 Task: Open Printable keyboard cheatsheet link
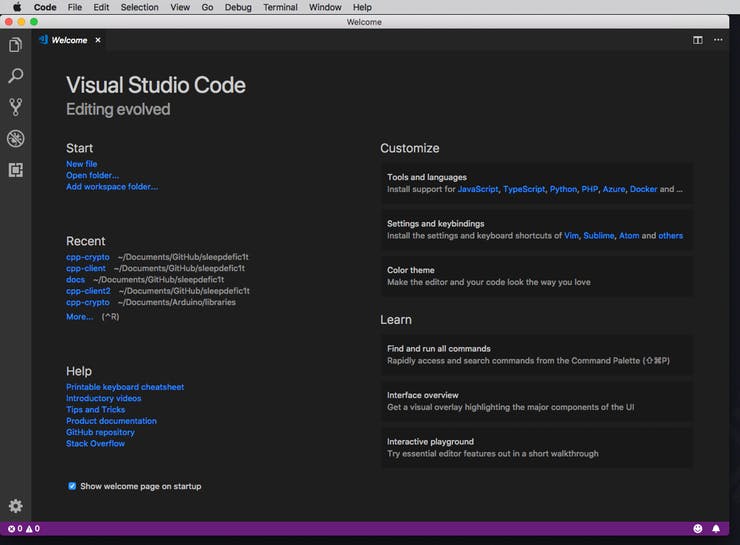tap(125, 387)
